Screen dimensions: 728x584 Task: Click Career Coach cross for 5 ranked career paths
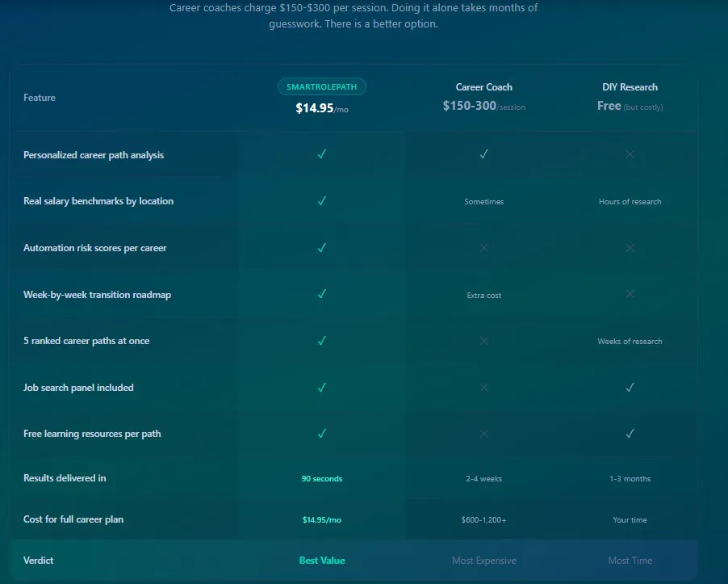(483, 341)
